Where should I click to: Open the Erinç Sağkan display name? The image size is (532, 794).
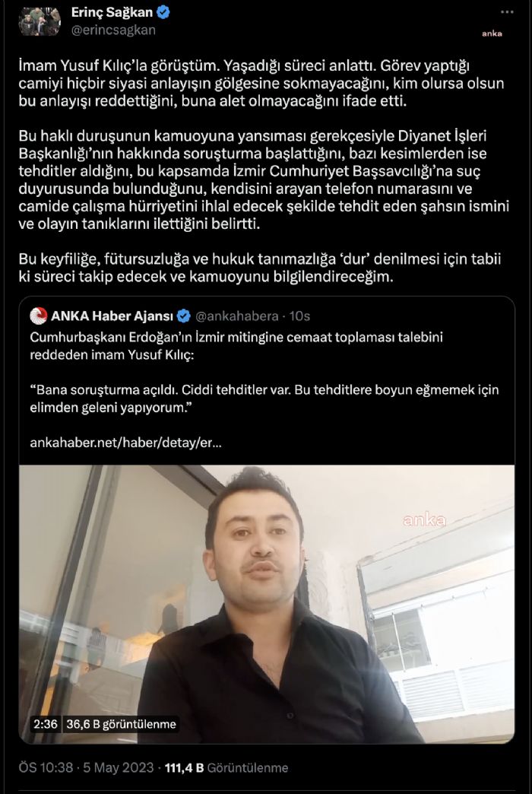click(x=112, y=13)
